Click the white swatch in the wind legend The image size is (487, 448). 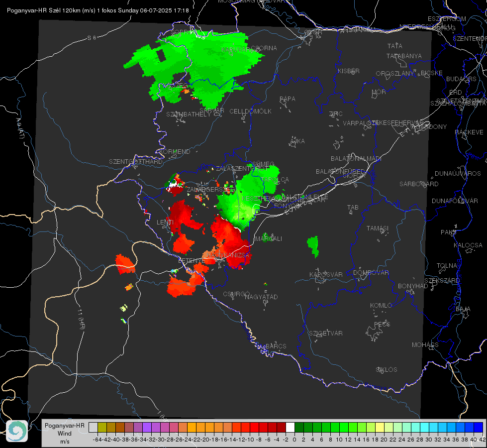point(290,428)
